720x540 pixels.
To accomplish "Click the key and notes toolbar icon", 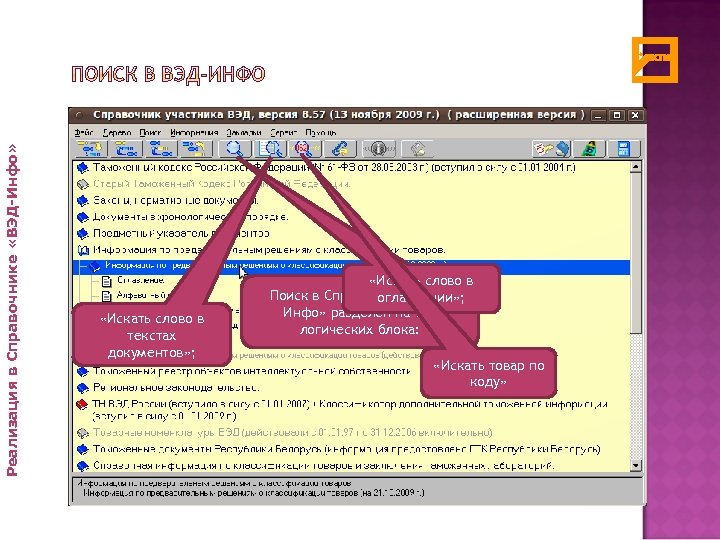I will point(551,149).
